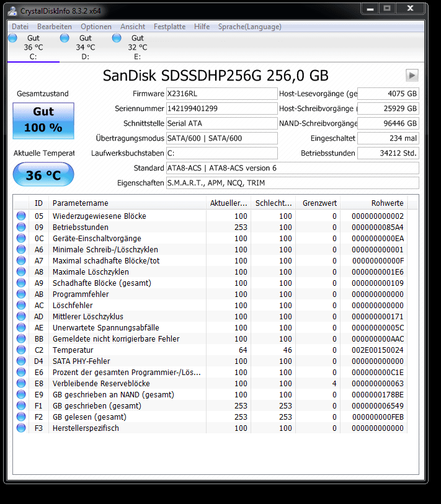
Task: Click status icon for drive D:
Action: [65, 38]
